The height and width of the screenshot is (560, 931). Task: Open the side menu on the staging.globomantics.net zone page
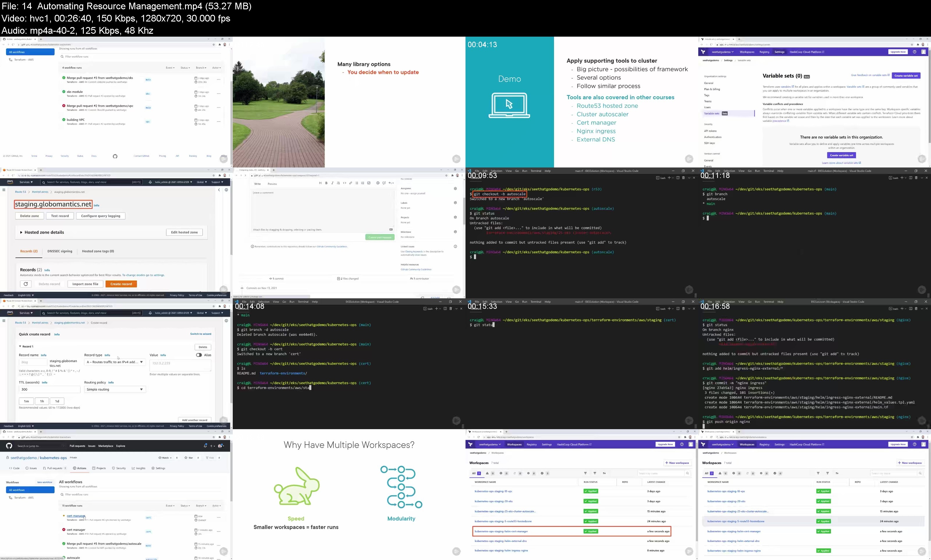coord(4,190)
